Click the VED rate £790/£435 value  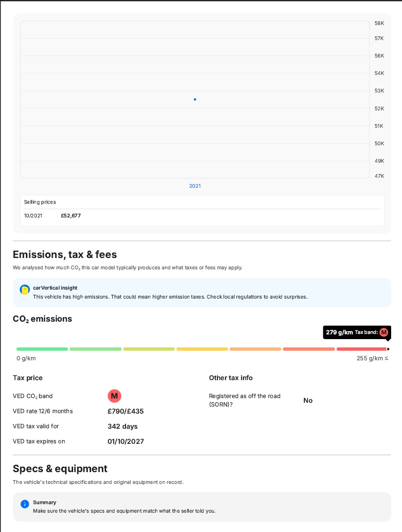(126, 411)
